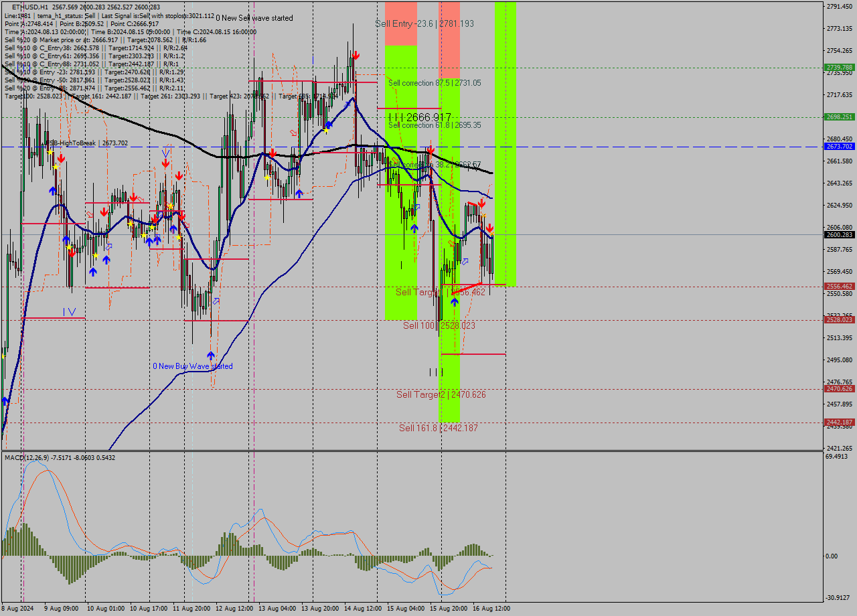Click the green 2698.251 price tag
The width and height of the screenshot is (857, 616).
pos(840,117)
